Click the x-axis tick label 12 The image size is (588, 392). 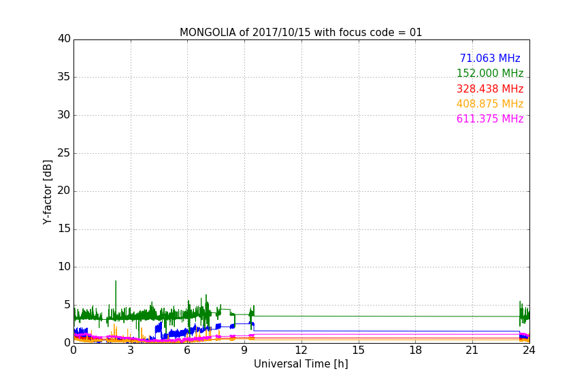click(301, 350)
